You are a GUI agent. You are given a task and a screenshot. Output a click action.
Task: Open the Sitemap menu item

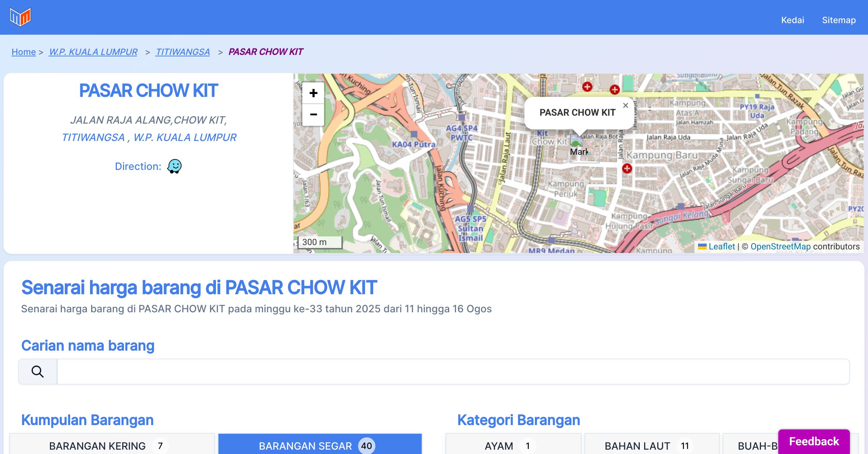[x=839, y=20]
